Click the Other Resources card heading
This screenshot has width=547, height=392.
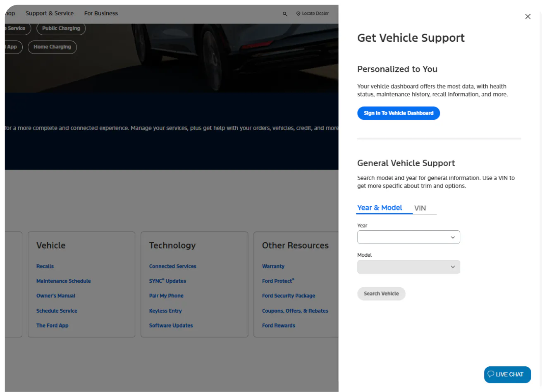click(x=295, y=245)
